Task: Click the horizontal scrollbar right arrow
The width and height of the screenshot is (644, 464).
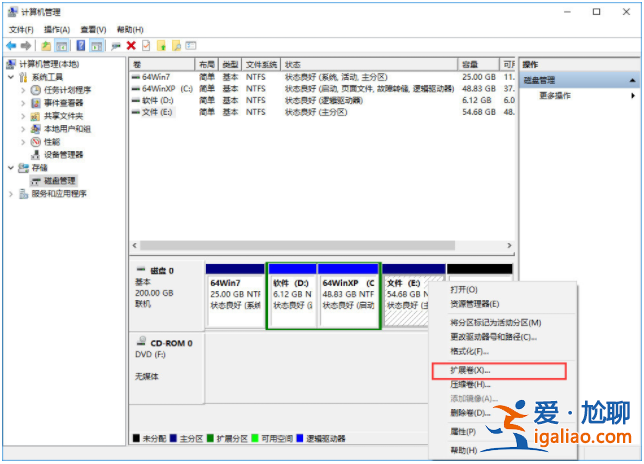Action: [x=509, y=246]
